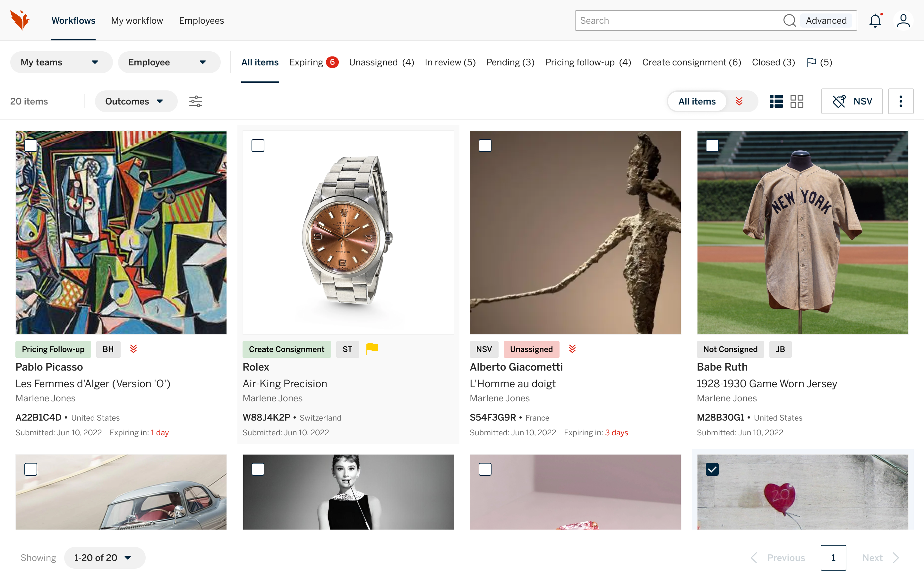The image size is (924, 586).
Task: Click the BH assignee badge
Action: click(x=108, y=349)
